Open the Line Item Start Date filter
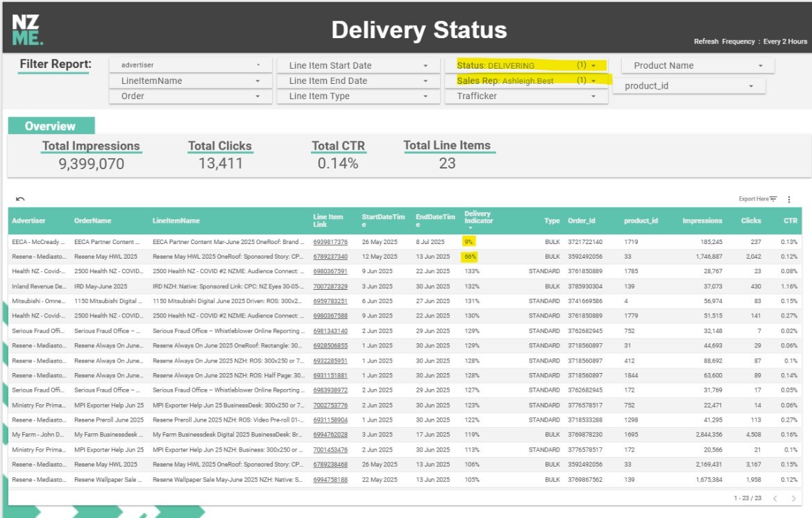The width and height of the screenshot is (812, 518). [425, 65]
